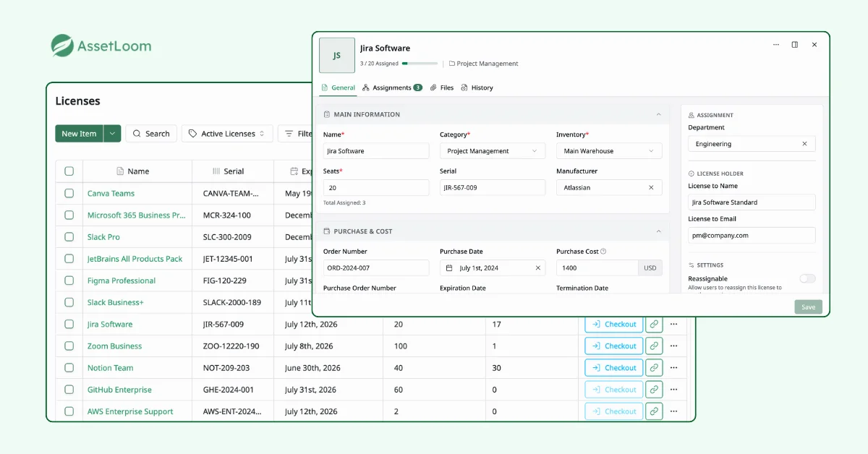Open link icon in AWS Enterprise Support row
Screen dimensions: 868x454
tap(654, 411)
